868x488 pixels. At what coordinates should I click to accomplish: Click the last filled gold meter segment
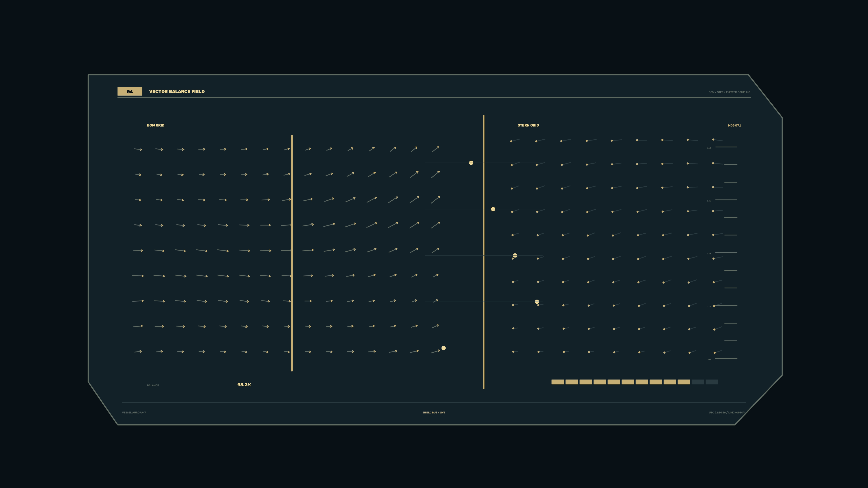684,382
